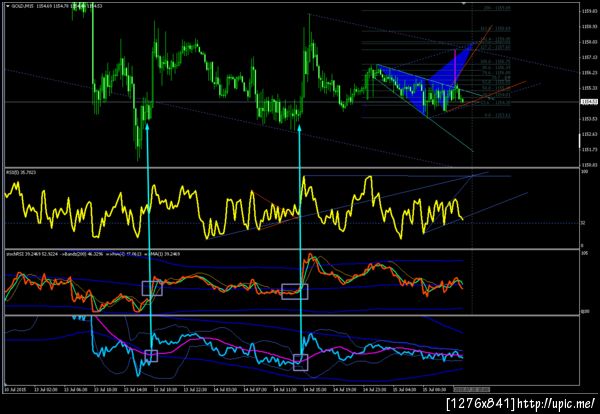Viewport: 600px width, 414px height.
Task: Click the RSI indicator label in second pane
Action: 21,173
